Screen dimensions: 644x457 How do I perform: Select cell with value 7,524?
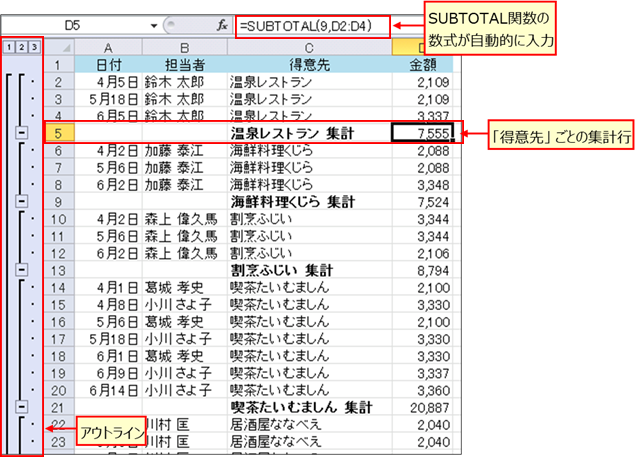tap(422, 202)
